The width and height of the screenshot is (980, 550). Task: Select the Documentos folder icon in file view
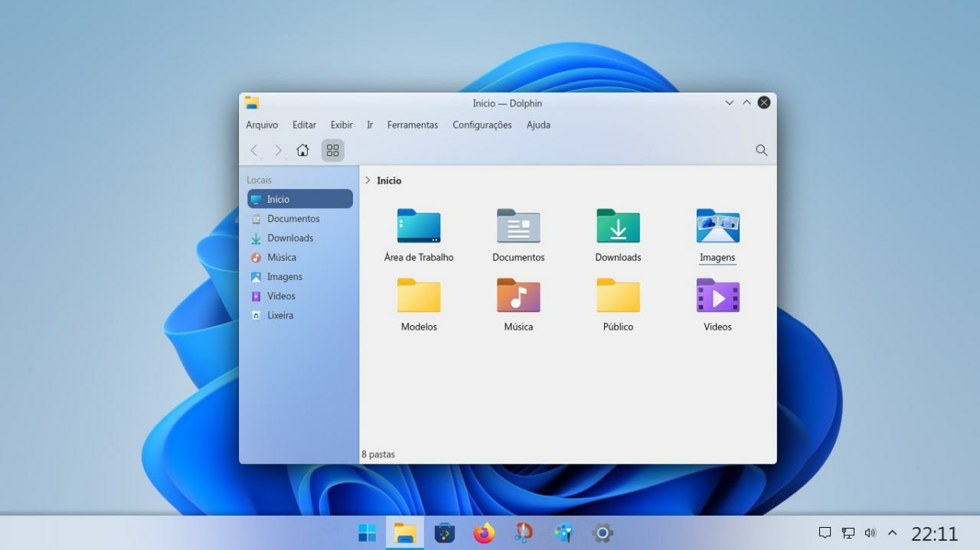518,226
